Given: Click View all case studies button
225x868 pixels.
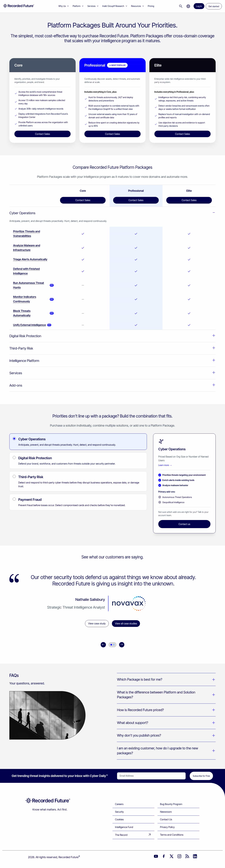Looking at the screenshot, I should coord(126,624).
